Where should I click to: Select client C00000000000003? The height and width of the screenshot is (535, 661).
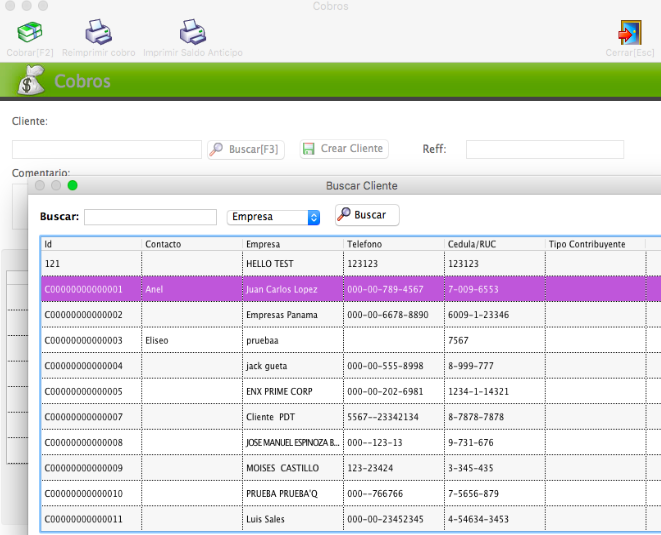click(351, 340)
